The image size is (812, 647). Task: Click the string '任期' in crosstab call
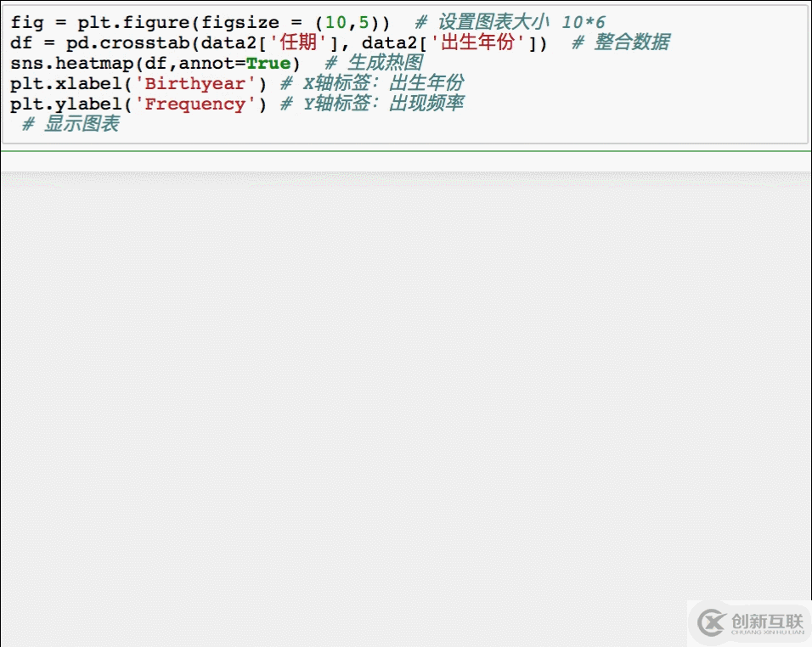[x=298, y=42]
